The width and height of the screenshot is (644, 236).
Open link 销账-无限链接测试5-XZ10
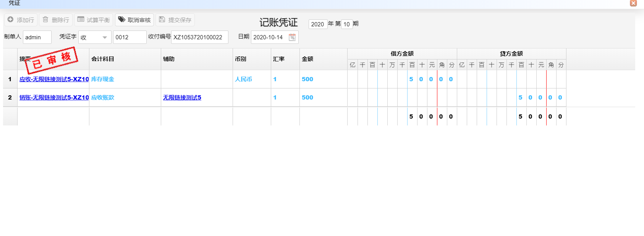(54, 98)
